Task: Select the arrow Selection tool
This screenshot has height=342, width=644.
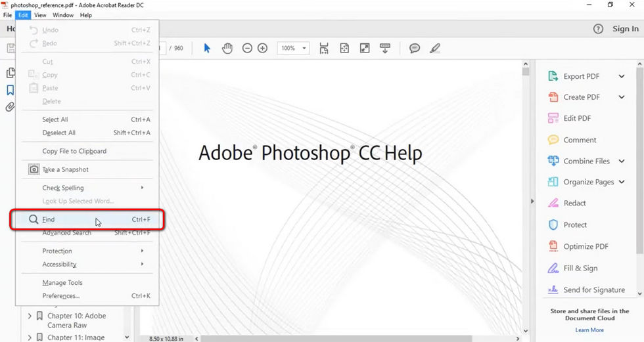Action: coord(207,49)
